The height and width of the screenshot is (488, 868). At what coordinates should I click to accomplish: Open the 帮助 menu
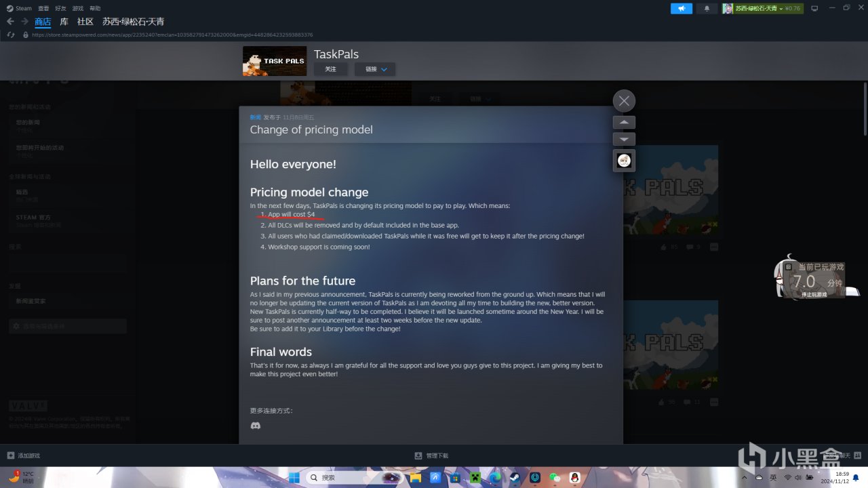[95, 8]
